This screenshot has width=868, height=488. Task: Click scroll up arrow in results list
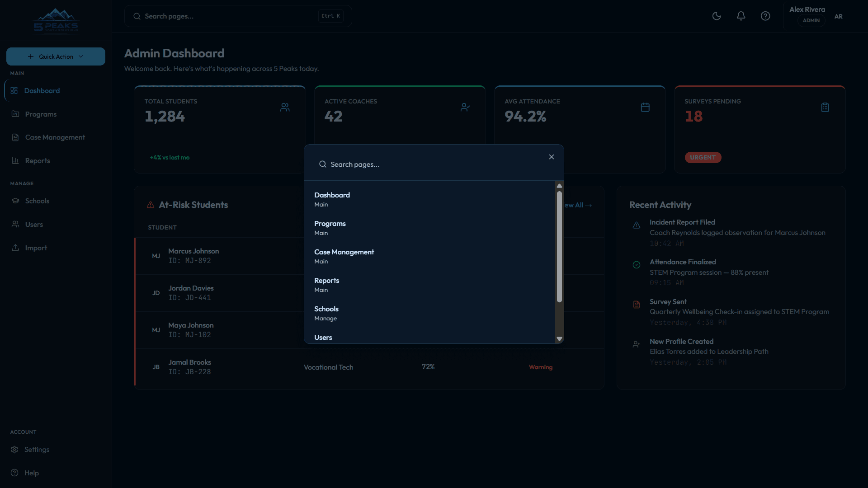pos(559,186)
